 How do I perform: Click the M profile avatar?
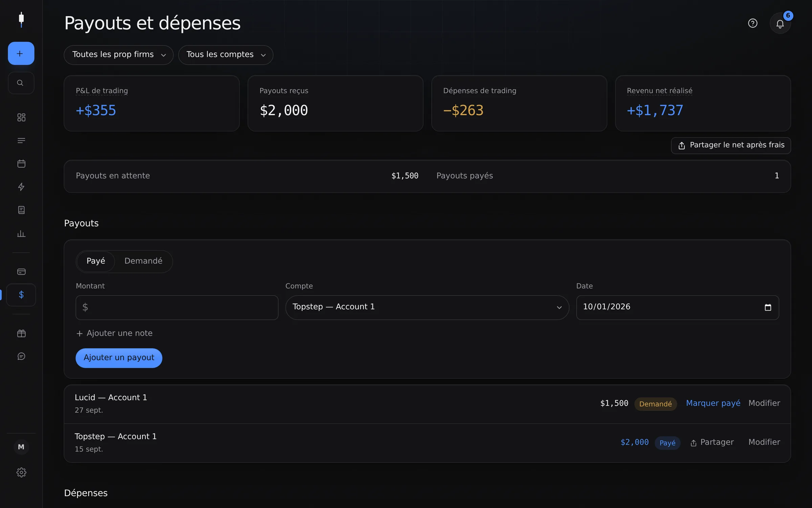click(x=21, y=447)
